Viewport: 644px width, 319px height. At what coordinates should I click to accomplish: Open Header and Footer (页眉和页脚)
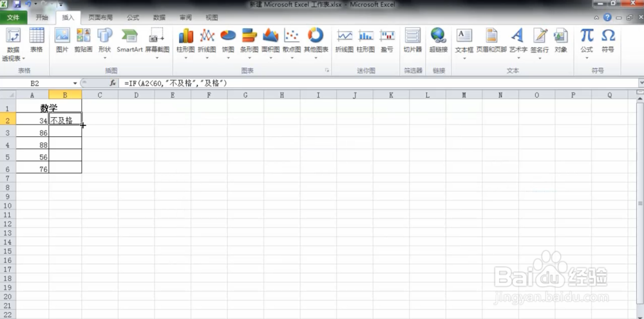(491, 41)
